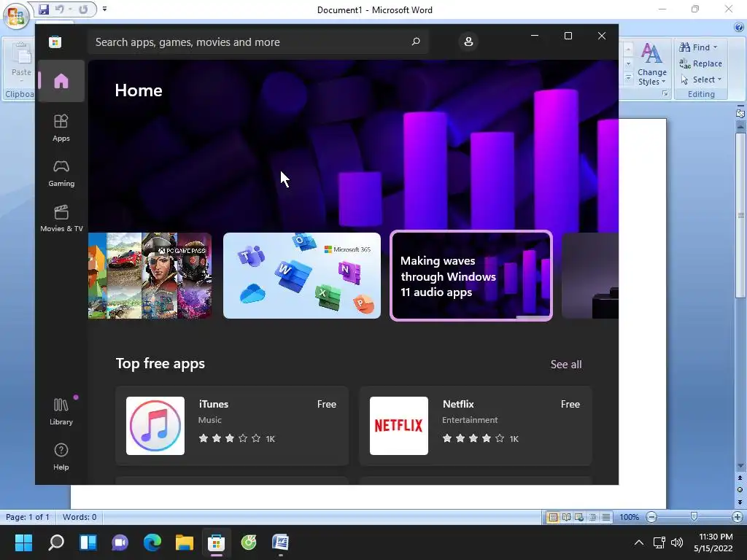The width and height of the screenshot is (747, 560).
Task: Click the iTunes app icon
Action: [x=155, y=426]
